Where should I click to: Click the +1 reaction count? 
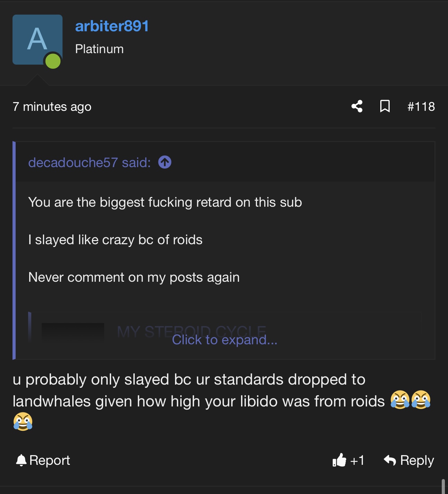coord(357,460)
